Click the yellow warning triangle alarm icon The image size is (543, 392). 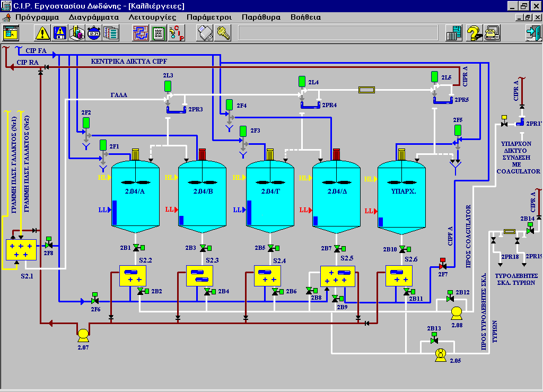42,33
